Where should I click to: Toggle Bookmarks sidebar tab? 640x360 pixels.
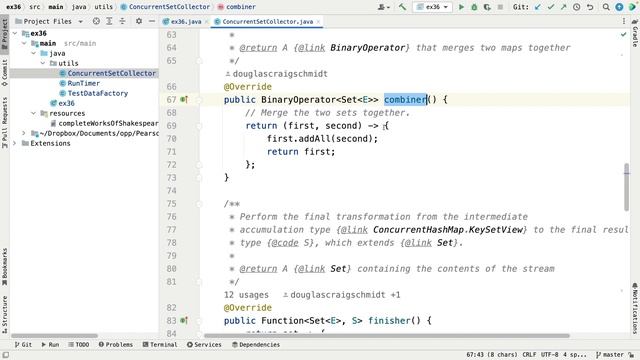(4, 266)
